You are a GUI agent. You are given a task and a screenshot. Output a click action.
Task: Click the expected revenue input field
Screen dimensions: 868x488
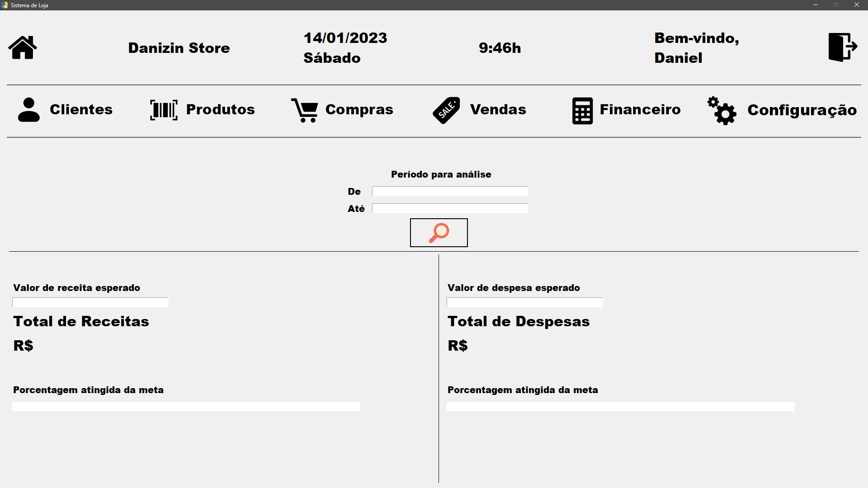[x=90, y=302]
